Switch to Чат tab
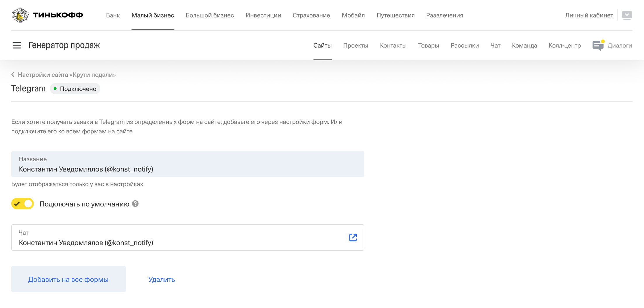 click(495, 45)
